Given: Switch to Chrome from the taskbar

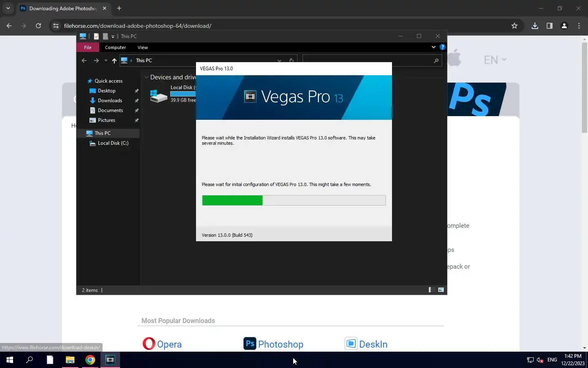Looking at the screenshot, I should (90, 360).
